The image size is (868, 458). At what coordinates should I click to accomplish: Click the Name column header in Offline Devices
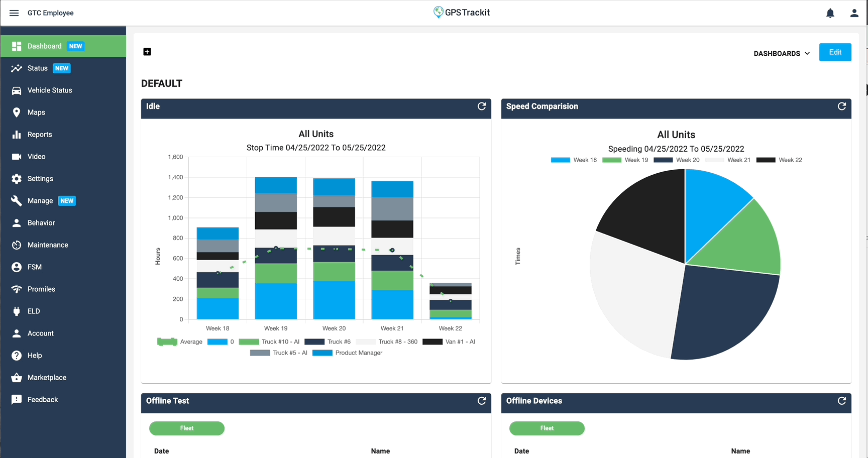[x=740, y=451]
